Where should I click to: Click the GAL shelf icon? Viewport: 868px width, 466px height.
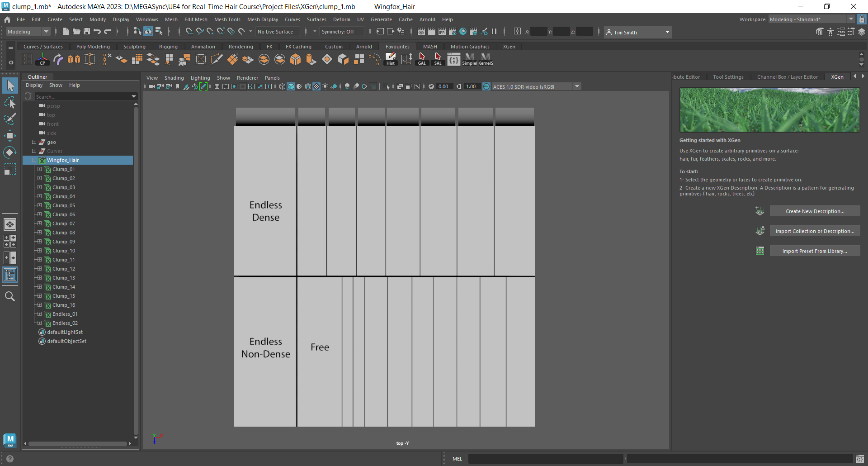click(422, 59)
